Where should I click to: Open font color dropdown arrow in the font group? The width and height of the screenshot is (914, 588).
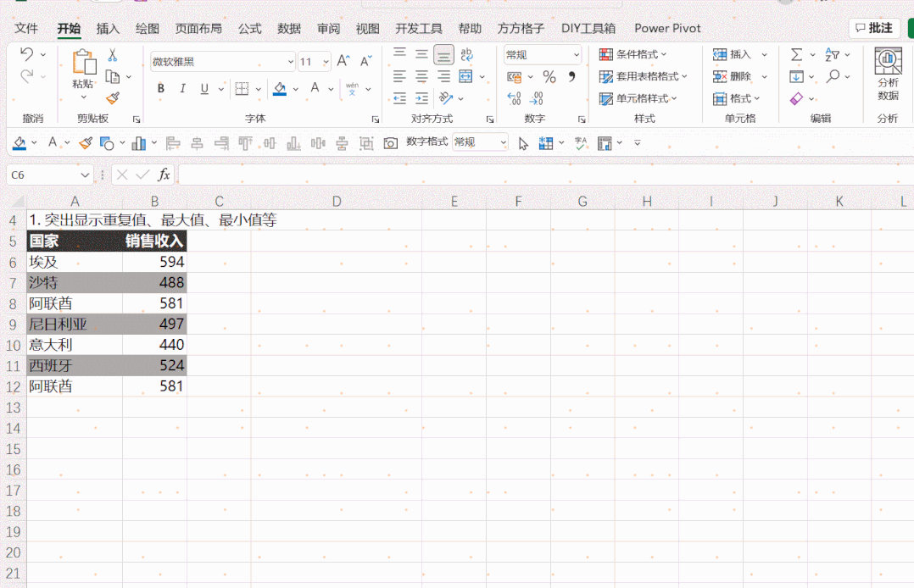click(331, 89)
